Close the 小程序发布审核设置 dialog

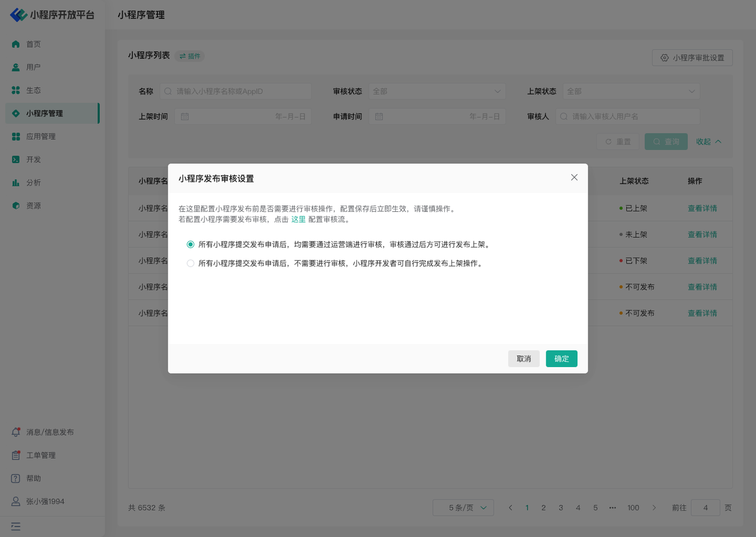pos(574,178)
